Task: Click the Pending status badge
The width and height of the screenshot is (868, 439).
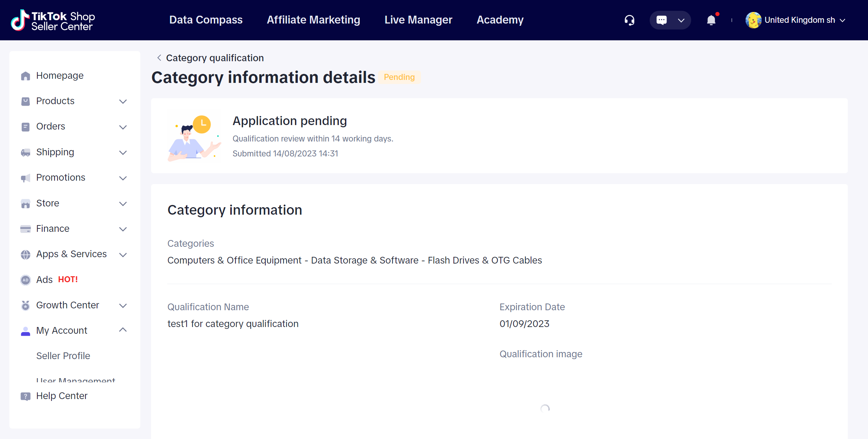Action: pyautogui.click(x=399, y=77)
